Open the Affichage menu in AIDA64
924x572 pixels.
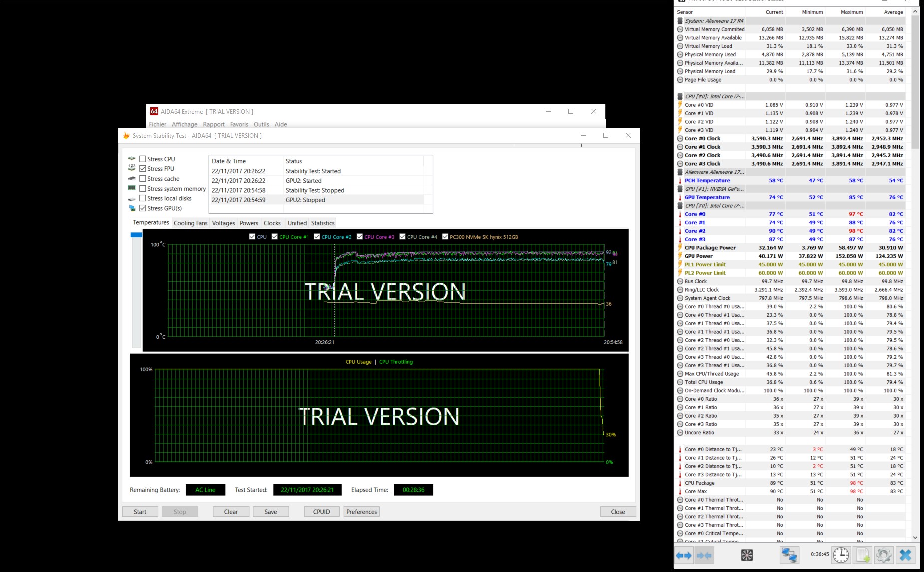pyautogui.click(x=184, y=124)
